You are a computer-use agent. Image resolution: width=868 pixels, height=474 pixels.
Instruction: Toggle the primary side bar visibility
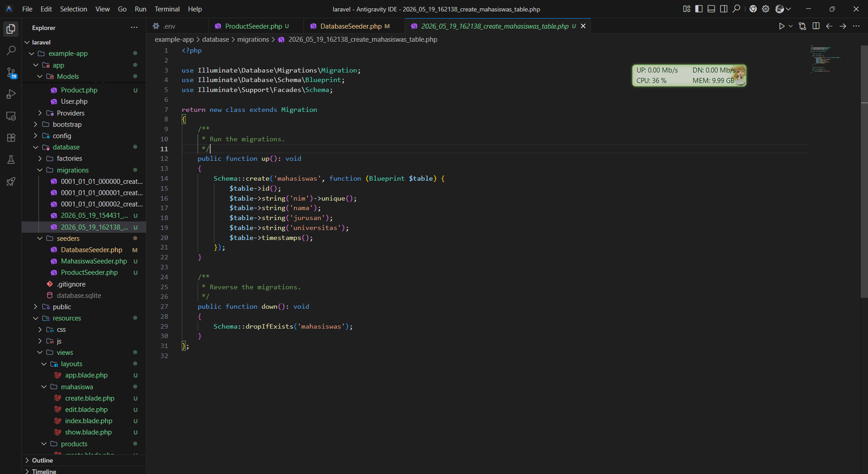(x=699, y=9)
